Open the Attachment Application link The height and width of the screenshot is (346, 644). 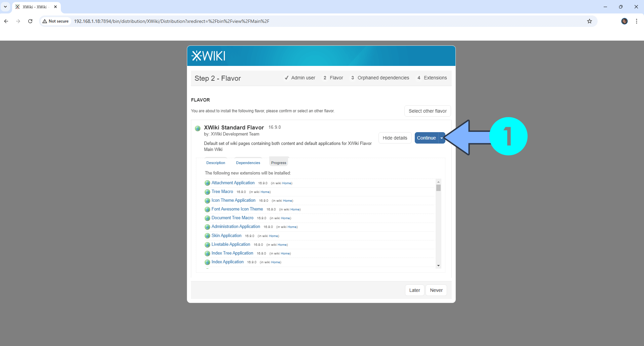coord(233,183)
